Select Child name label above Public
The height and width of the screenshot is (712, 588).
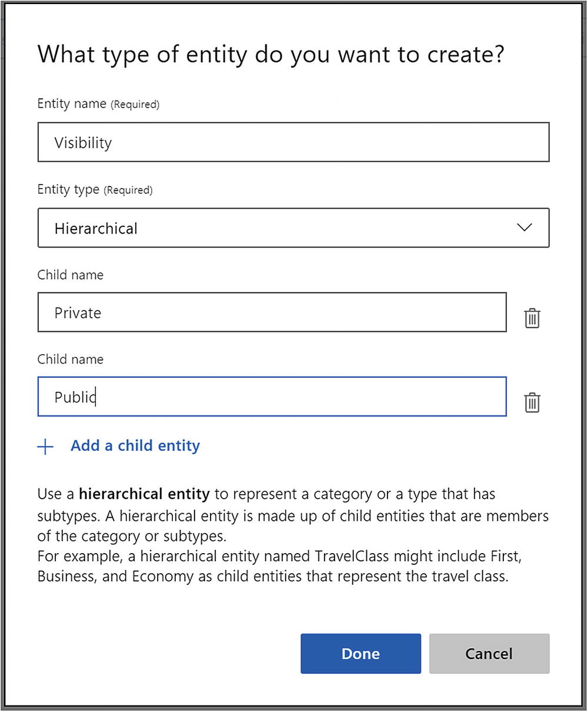[x=71, y=360]
